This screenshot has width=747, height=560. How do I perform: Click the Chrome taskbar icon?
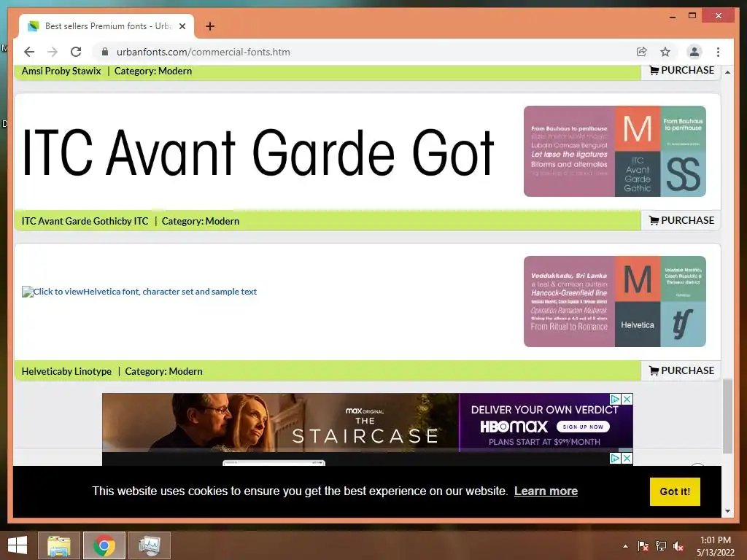coord(104,545)
